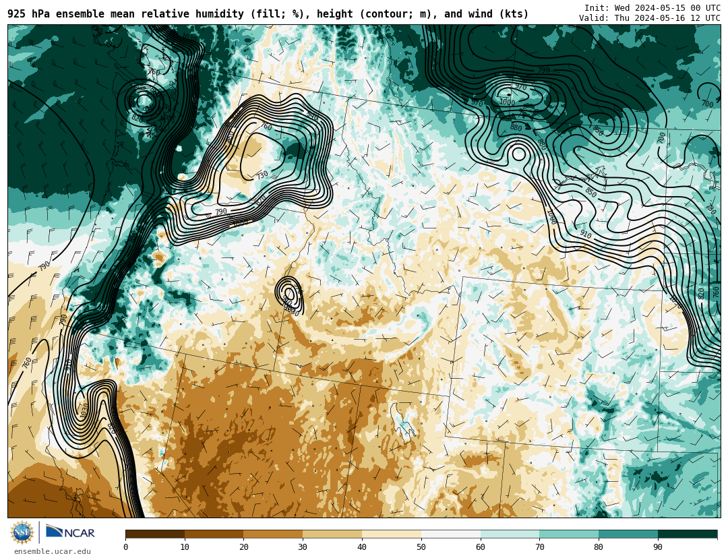Click the colorbar tick label 50
Image resolution: width=728 pixels, height=560 pixels.
tap(421, 547)
